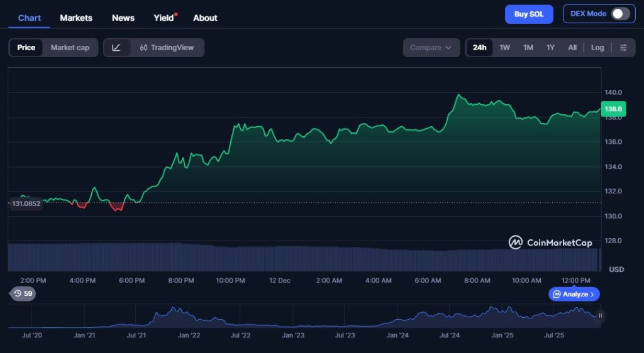Viewport: 644px width, 353px height.
Task: Select the line chart view icon
Action: pos(116,48)
